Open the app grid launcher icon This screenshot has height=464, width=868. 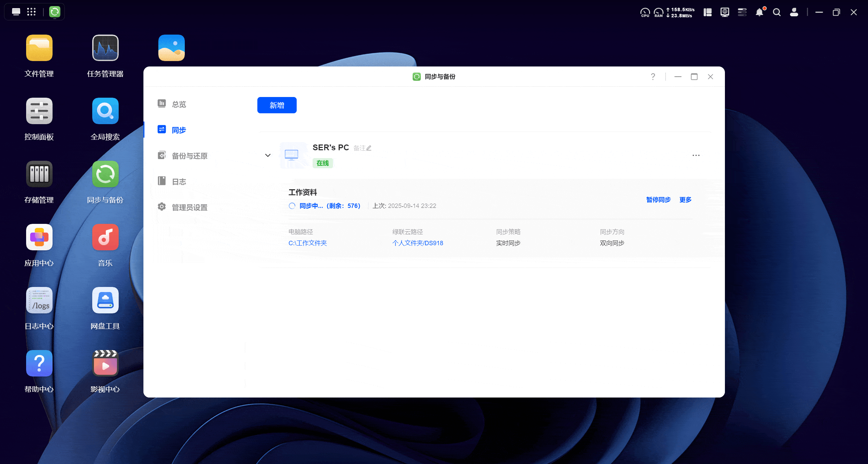(31, 12)
